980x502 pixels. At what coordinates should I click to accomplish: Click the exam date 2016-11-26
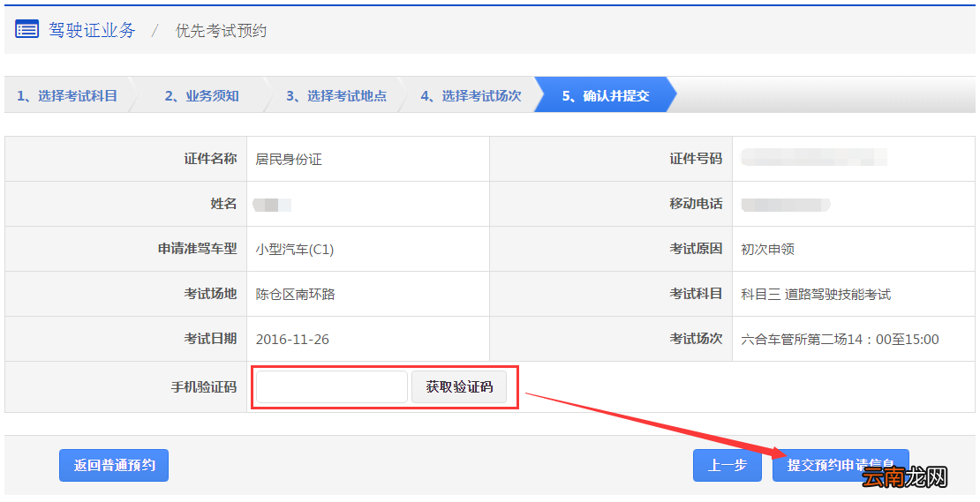[292, 340]
